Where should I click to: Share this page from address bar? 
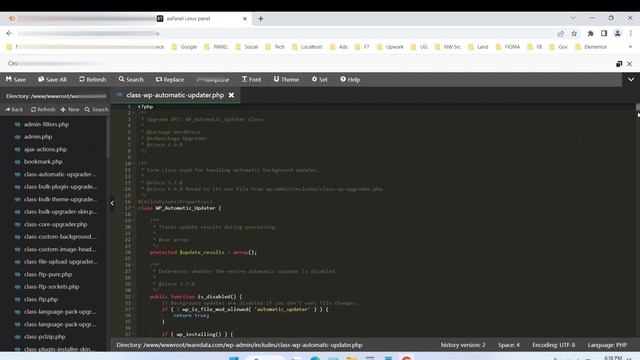561,33
